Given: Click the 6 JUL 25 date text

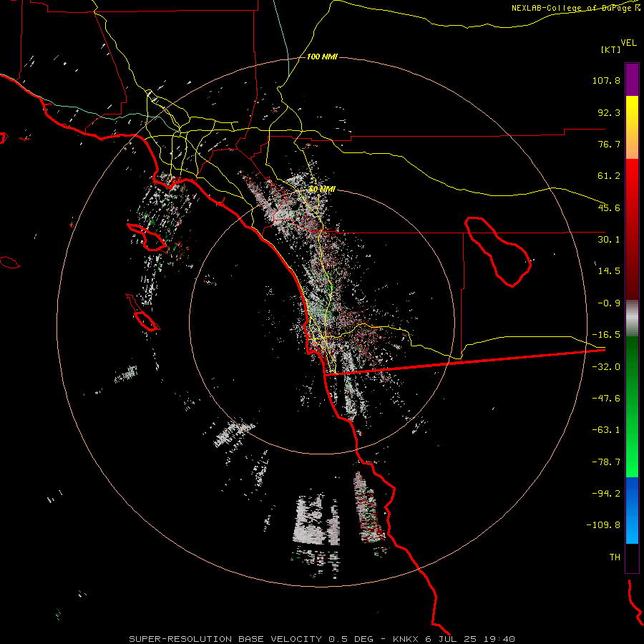Looking at the screenshot, I should tap(451, 639).
